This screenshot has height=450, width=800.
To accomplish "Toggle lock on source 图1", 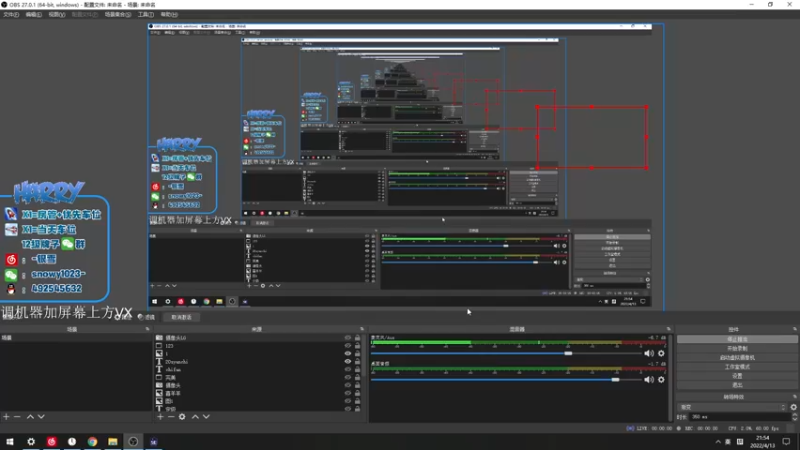I will point(357,401).
